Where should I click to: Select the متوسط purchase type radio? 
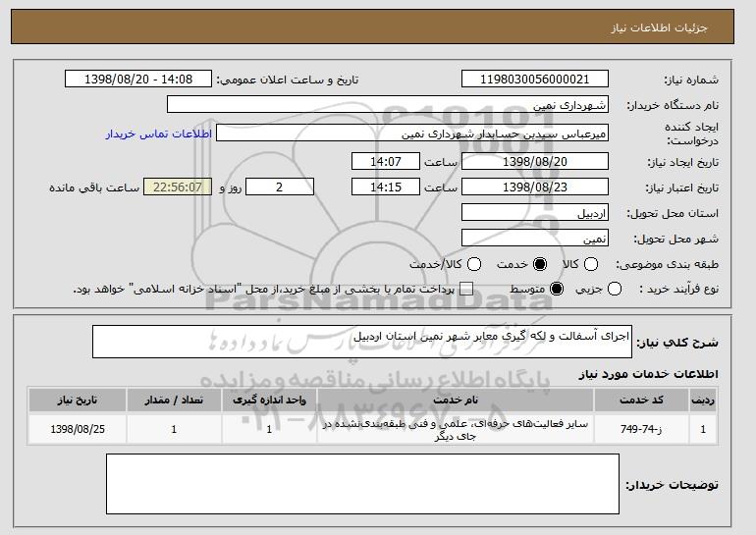[557, 289]
